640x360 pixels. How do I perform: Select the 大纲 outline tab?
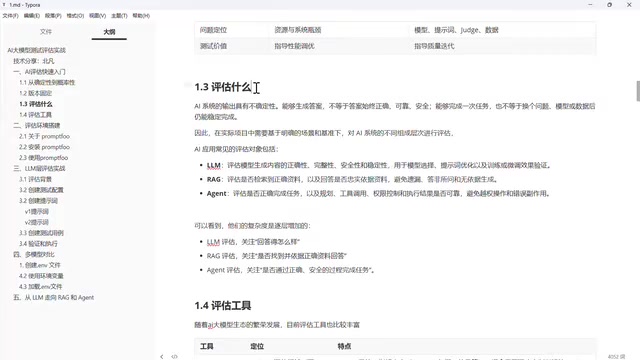(x=109, y=31)
